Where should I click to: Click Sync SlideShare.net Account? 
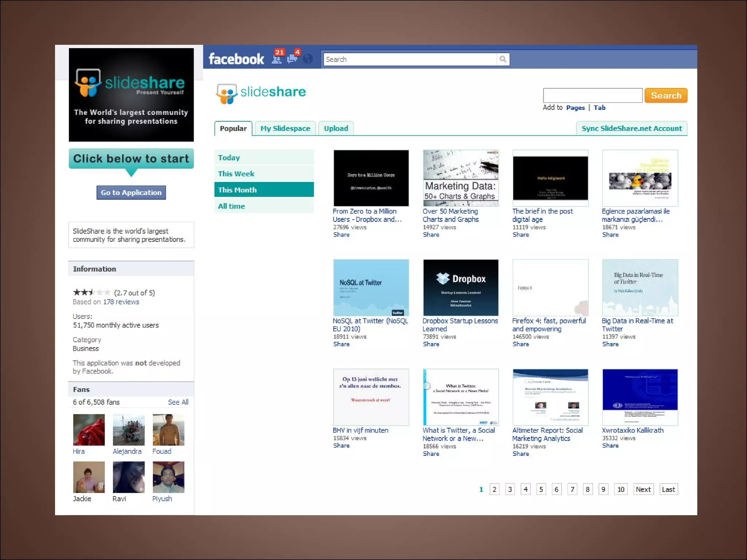pos(631,128)
